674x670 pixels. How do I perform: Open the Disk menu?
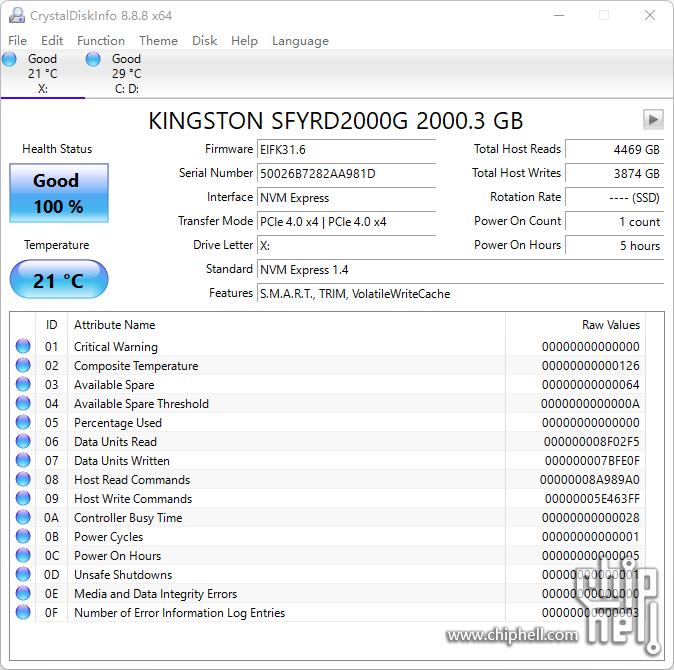coord(204,41)
